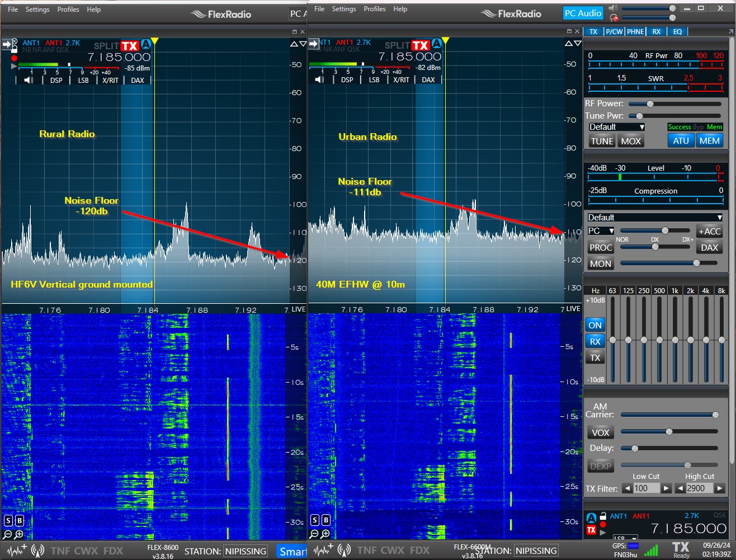Add a panadapter in the FLEX-8600 window

click(17, 550)
